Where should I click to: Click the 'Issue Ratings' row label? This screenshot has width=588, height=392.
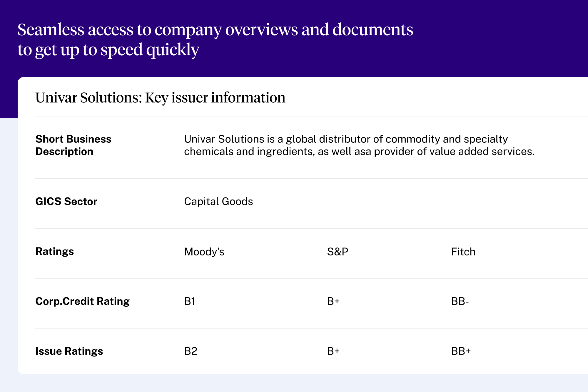pos(69,351)
